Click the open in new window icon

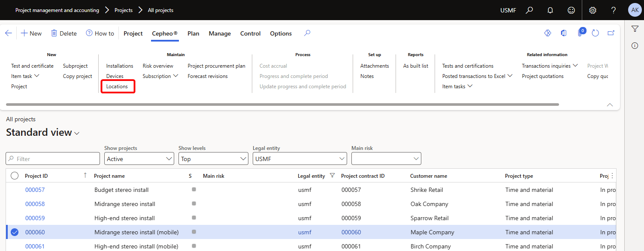[x=611, y=33]
